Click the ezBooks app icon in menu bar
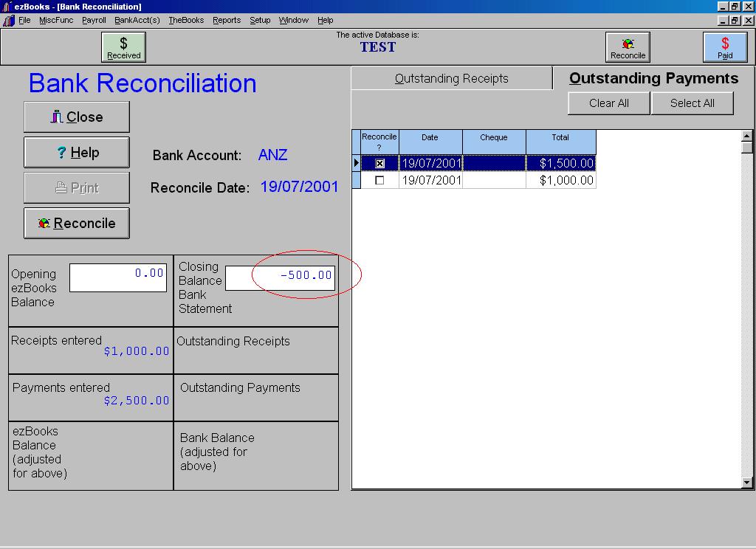The image size is (756, 549). pyautogui.click(x=8, y=20)
